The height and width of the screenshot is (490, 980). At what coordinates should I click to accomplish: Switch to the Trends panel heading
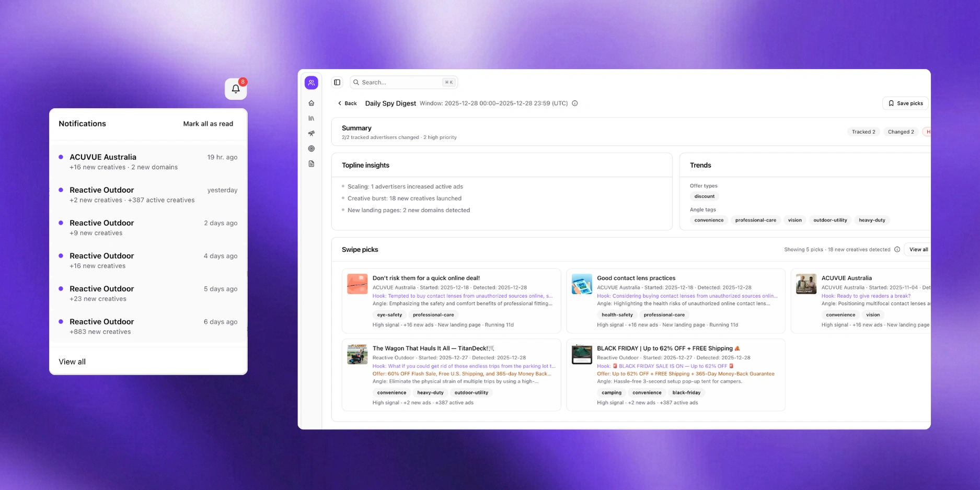pos(700,165)
